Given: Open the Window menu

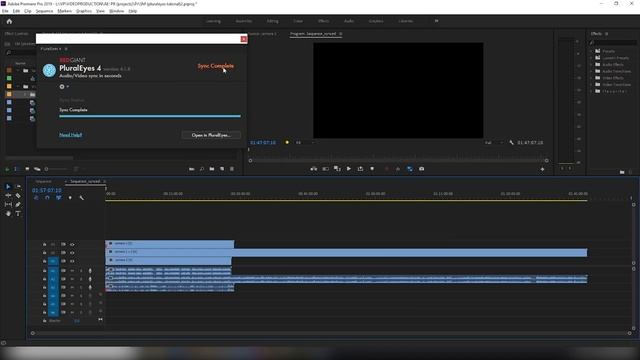Looking at the screenshot, I should click(116, 11).
